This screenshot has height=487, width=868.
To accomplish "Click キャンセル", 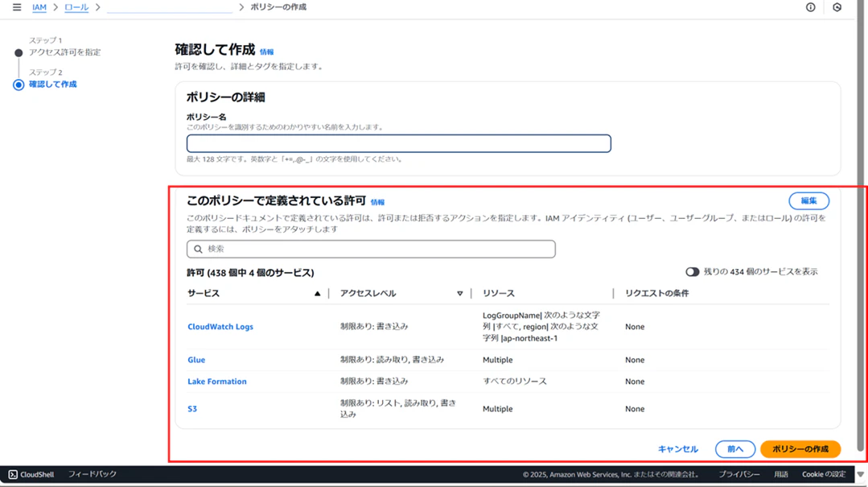I will [677, 449].
